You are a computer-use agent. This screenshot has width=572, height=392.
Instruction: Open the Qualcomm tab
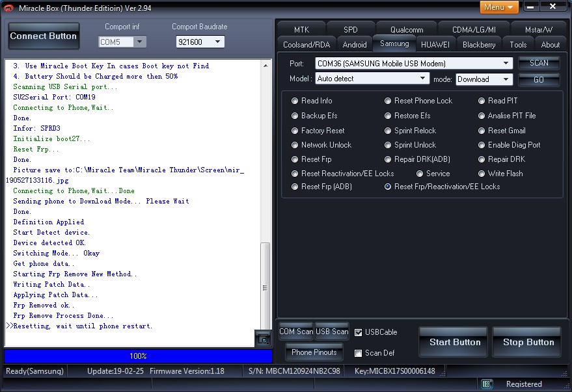[407, 29]
